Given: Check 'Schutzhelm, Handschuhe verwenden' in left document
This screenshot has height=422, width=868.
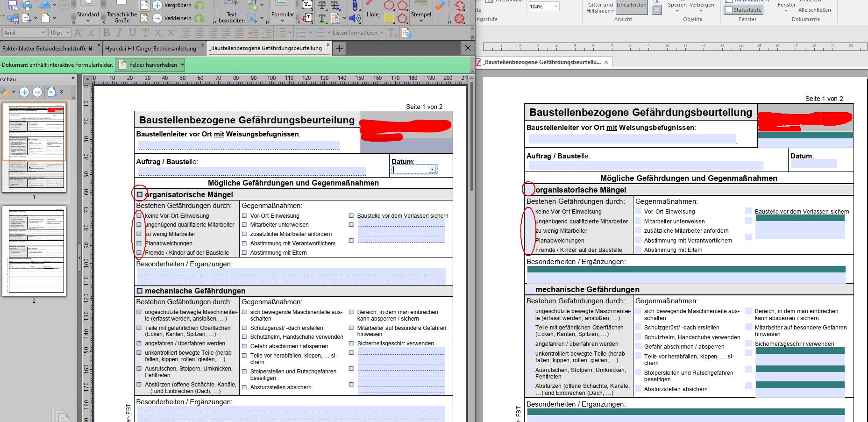Looking at the screenshot, I should 244,336.
